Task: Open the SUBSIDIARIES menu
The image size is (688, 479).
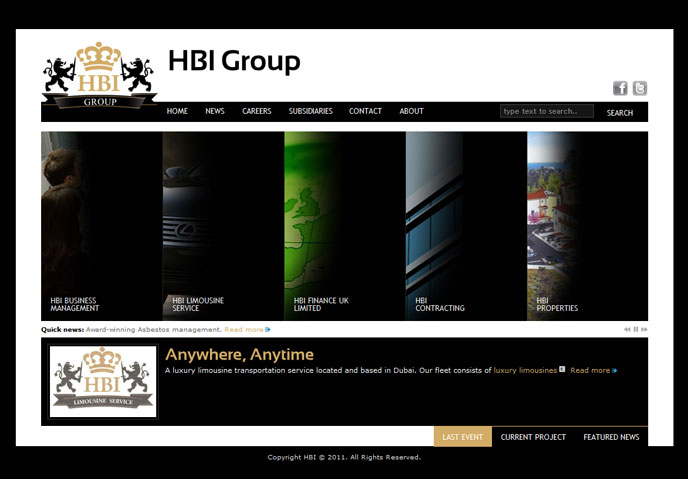Action: click(311, 111)
